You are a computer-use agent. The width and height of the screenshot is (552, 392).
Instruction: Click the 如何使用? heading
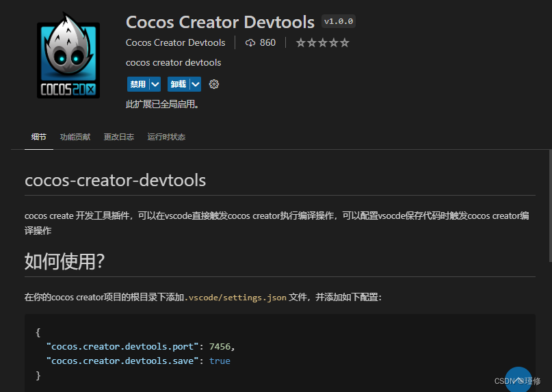point(64,261)
